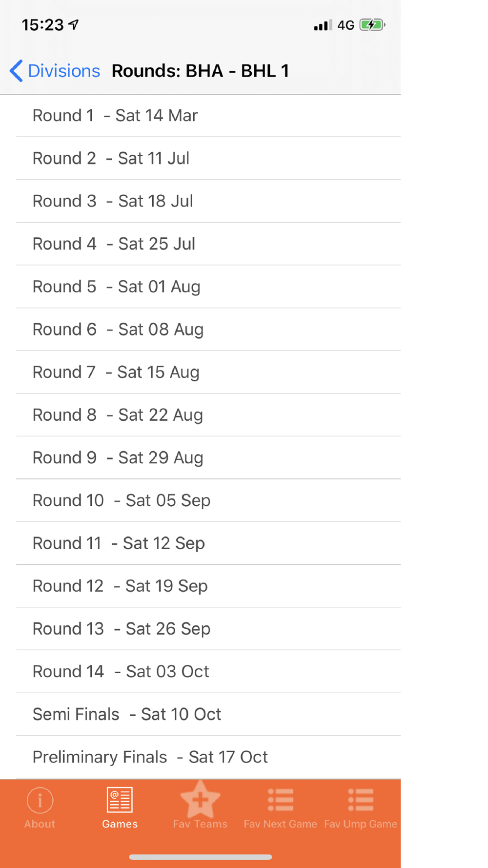This screenshot has width=488, height=868.
Task: Tap the About info icon
Action: pyautogui.click(x=40, y=801)
